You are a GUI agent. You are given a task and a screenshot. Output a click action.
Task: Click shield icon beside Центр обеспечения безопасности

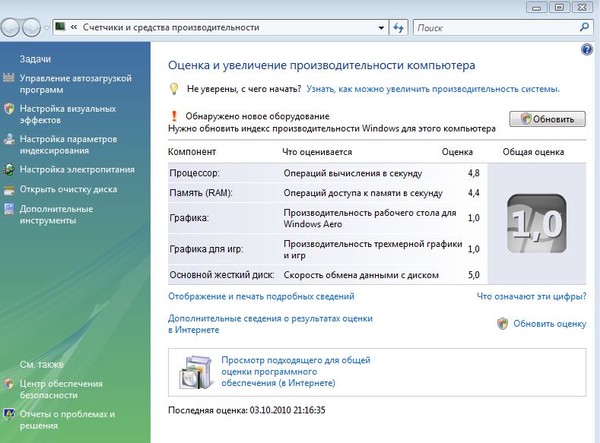[x=9, y=384]
